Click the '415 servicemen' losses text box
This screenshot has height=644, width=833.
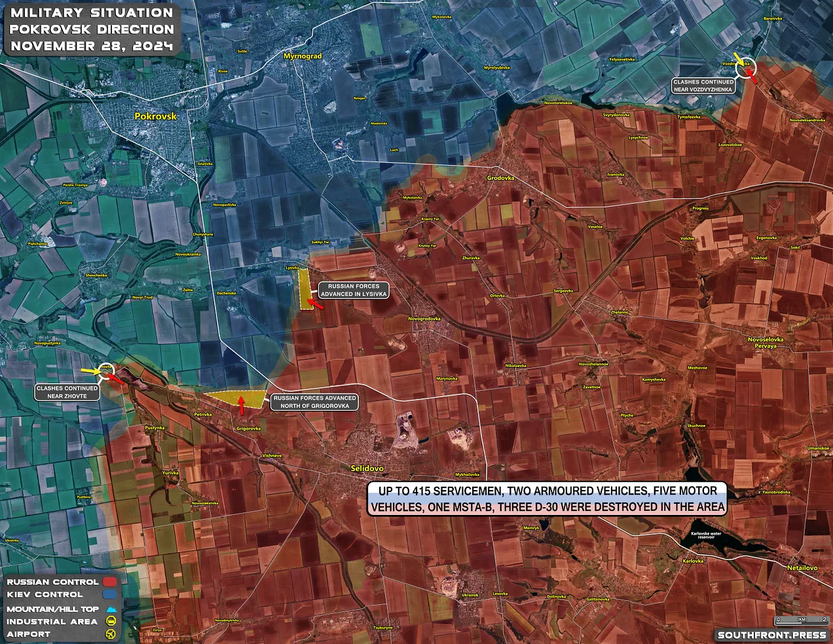[x=547, y=499]
